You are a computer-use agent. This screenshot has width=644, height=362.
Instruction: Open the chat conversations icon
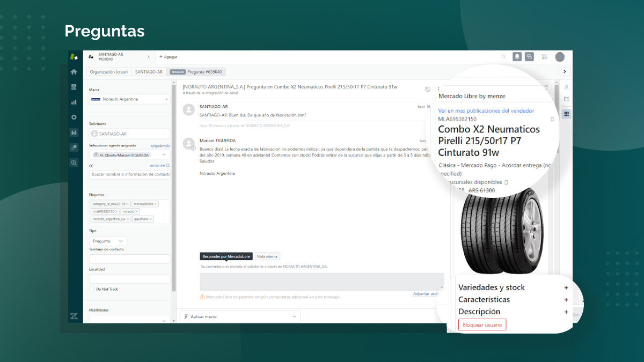point(529,56)
